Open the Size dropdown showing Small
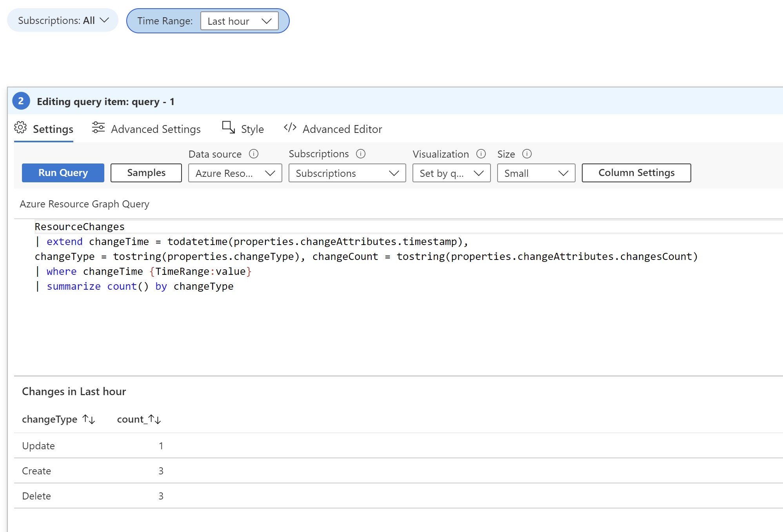This screenshot has height=532, width=783. tap(536, 173)
